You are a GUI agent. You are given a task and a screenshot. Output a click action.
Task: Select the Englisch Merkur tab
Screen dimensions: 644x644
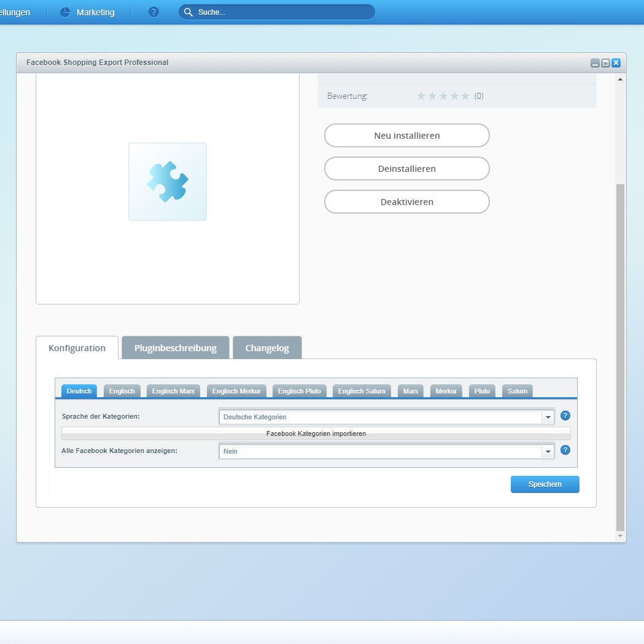236,391
